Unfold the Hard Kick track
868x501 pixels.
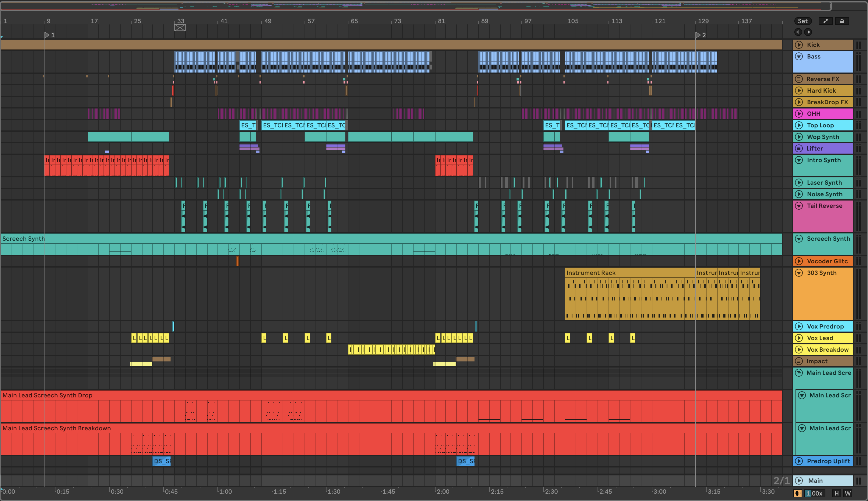click(799, 91)
